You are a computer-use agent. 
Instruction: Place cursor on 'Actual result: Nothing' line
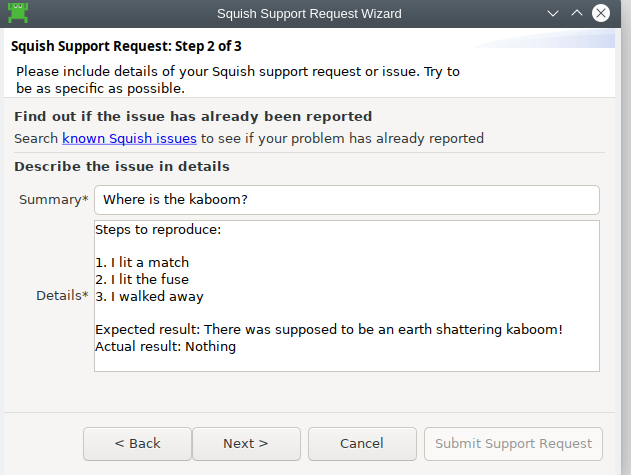[165, 347]
